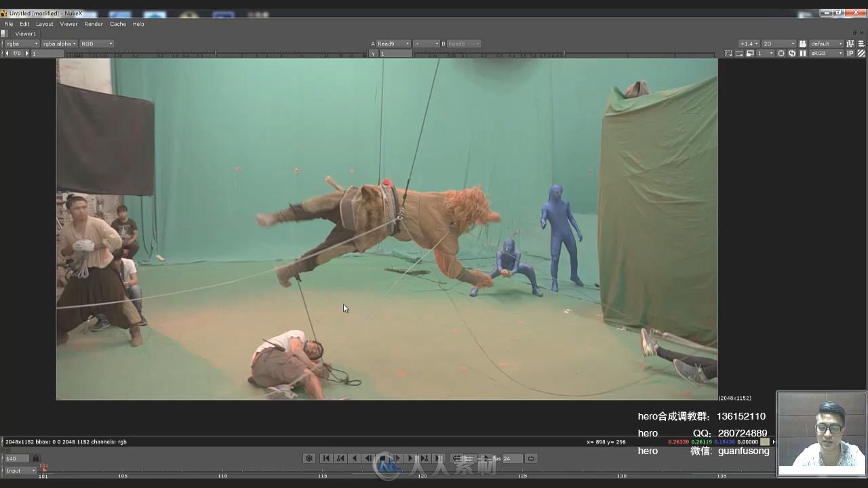Toggle the region of interest icon
The image size is (868, 488).
tap(728, 53)
